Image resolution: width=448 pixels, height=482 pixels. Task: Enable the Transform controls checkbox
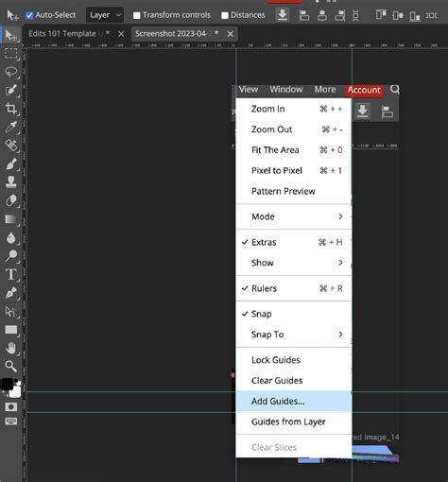click(x=136, y=15)
